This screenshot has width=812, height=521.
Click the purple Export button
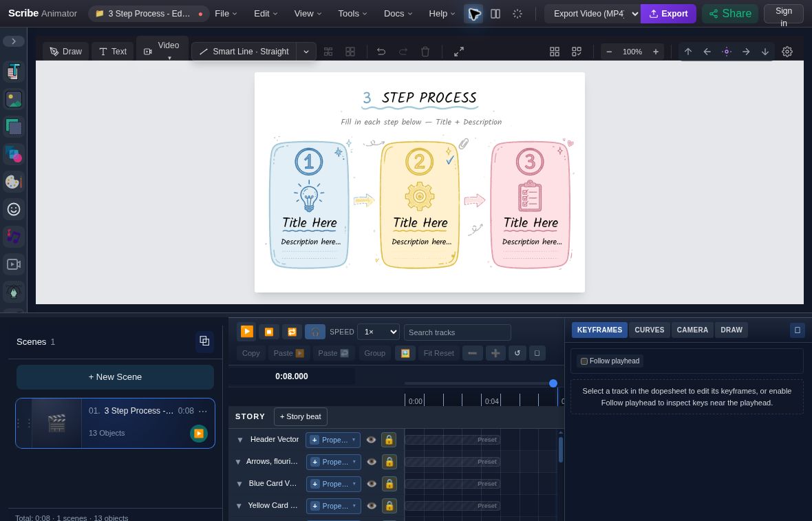coord(668,14)
